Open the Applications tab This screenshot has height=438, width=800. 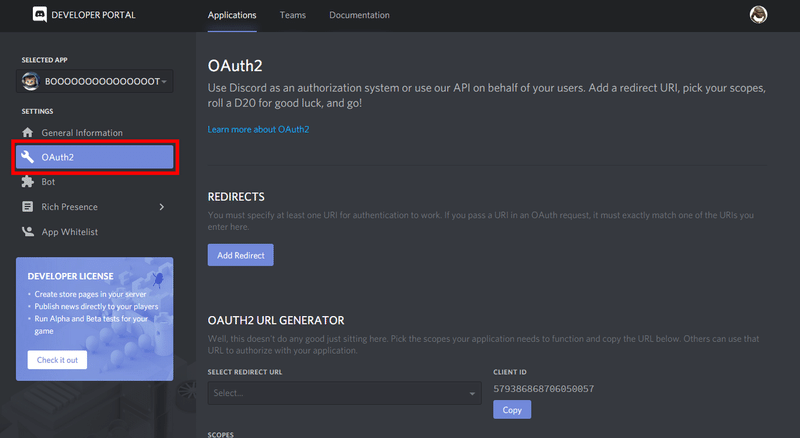[x=232, y=15]
